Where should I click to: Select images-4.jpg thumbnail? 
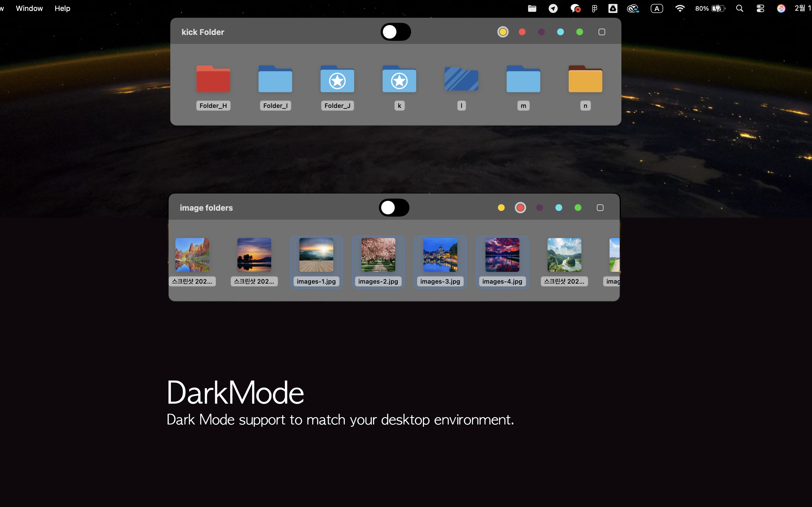pos(502,255)
